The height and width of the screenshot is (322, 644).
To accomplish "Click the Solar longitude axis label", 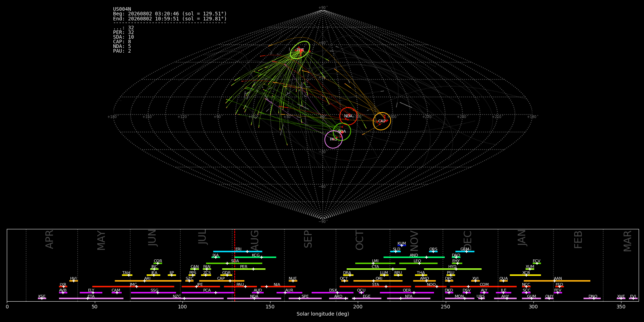I will pyautogui.click(x=323, y=314).
